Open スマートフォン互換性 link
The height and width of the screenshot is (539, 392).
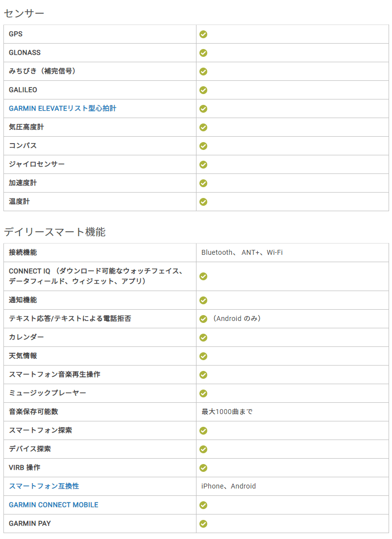(x=44, y=486)
